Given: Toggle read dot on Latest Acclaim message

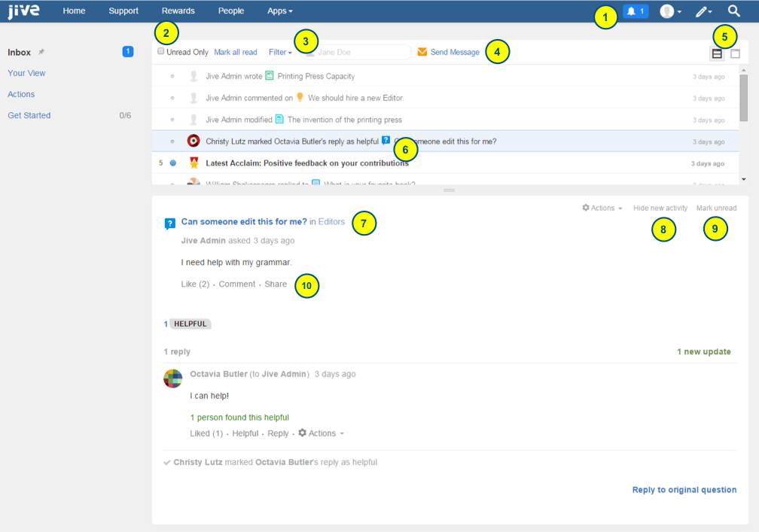Looking at the screenshot, I should click(172, 163).
